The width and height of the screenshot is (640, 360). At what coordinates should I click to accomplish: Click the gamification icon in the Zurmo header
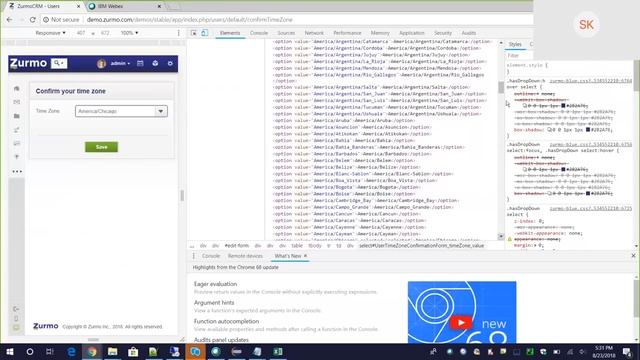155,63
